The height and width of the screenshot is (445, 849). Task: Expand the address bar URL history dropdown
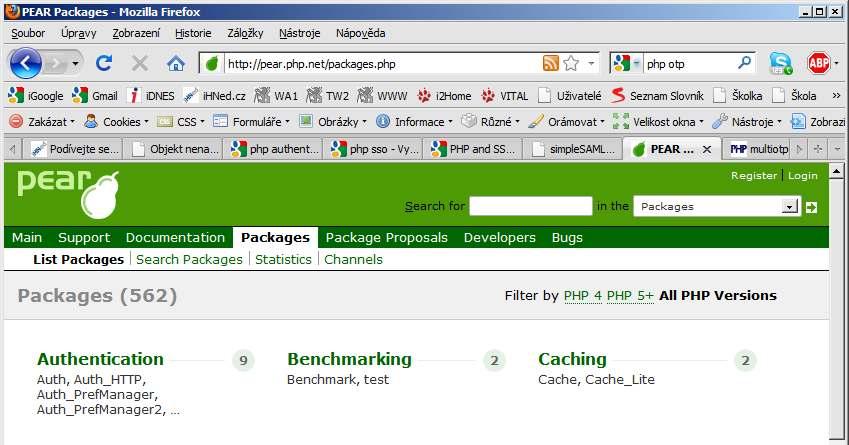click(591, 63)
